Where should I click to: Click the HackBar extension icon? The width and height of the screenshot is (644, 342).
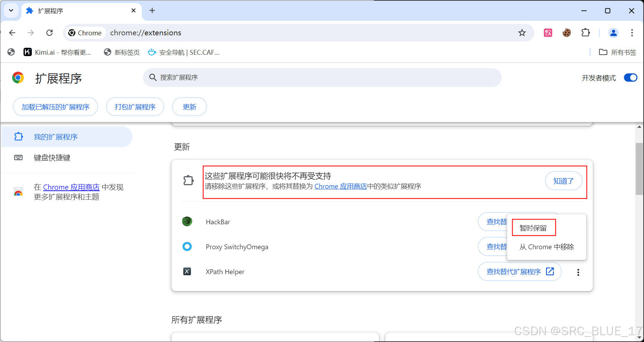tap(187, 222)
